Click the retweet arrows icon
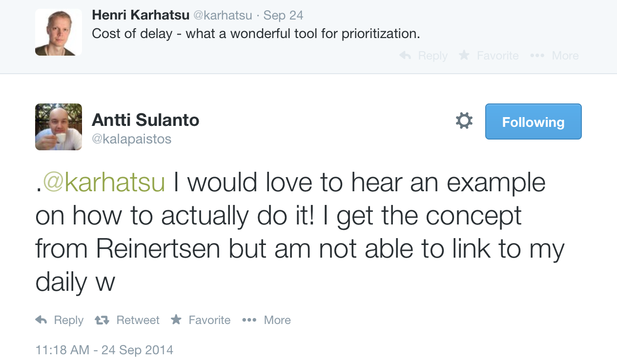The image size is (617, 364). [102, 320]
